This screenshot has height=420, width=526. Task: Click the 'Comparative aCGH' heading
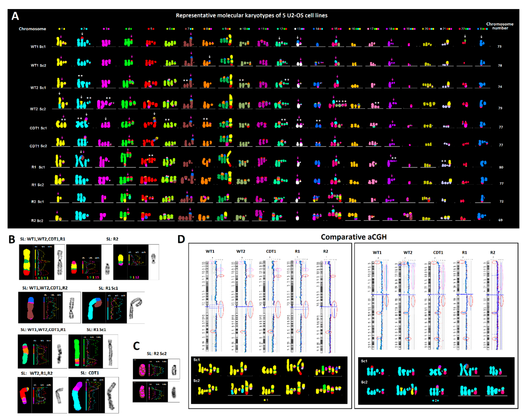tap(353, 237)
